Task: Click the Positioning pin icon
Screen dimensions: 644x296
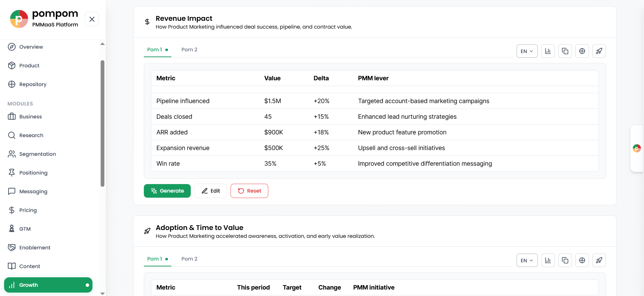Action: pos(12,173)
